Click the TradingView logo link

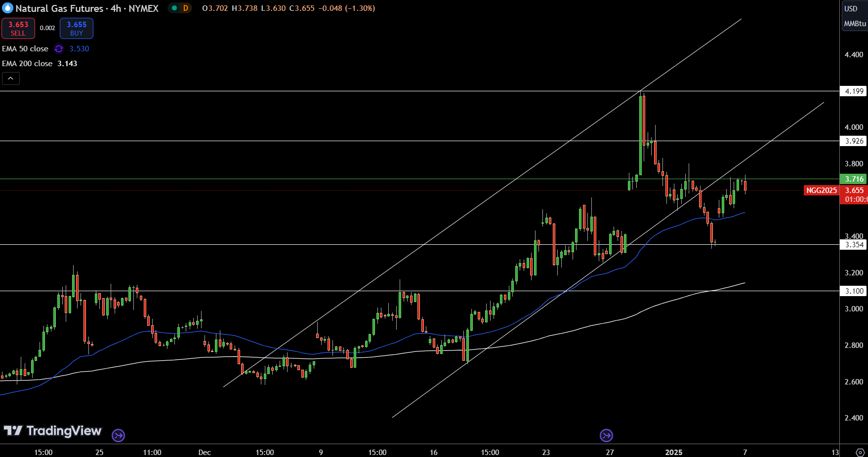click(x=53, y=431)
